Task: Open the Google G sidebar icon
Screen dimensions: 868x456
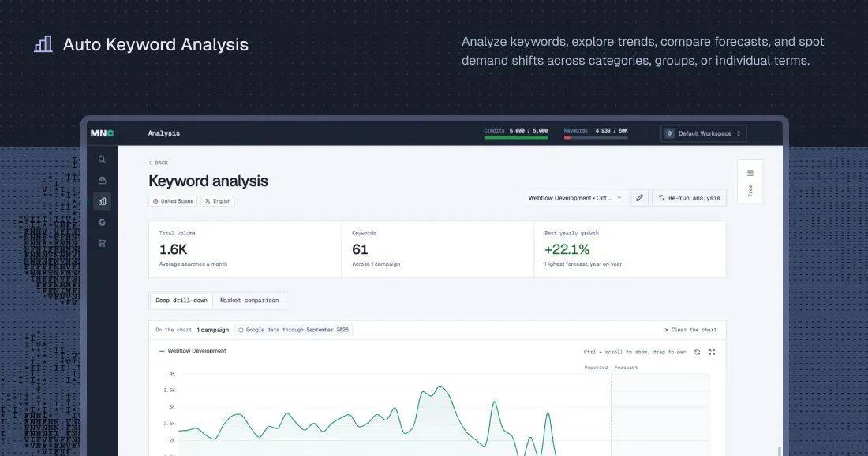Action: [102, 222]
